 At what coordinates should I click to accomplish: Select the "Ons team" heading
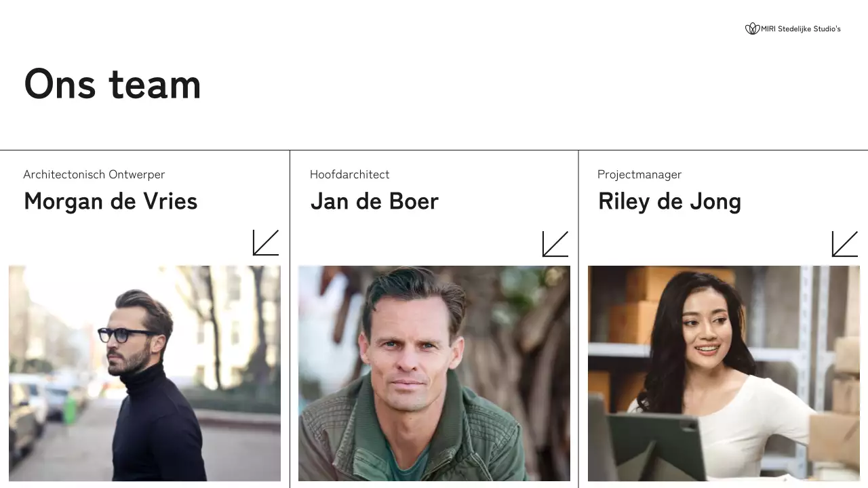pyautogui.click(x=113, y=84)
